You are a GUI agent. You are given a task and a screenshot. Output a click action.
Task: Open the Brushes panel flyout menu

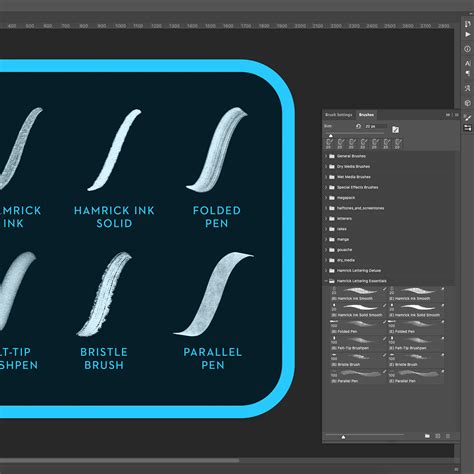click(x=456, y=115)
